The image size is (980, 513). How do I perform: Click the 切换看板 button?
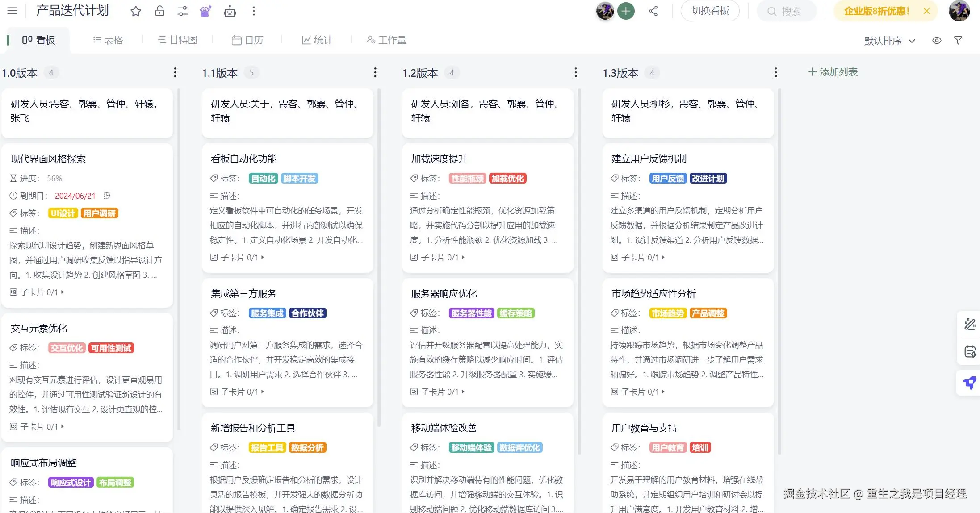pyautogui.click(x=710, y=11)
